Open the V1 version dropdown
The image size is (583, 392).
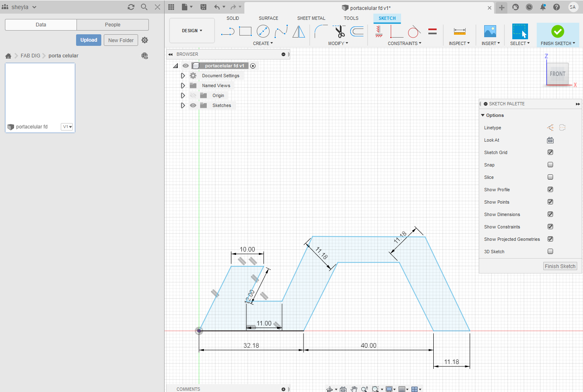tap(67, 127)
